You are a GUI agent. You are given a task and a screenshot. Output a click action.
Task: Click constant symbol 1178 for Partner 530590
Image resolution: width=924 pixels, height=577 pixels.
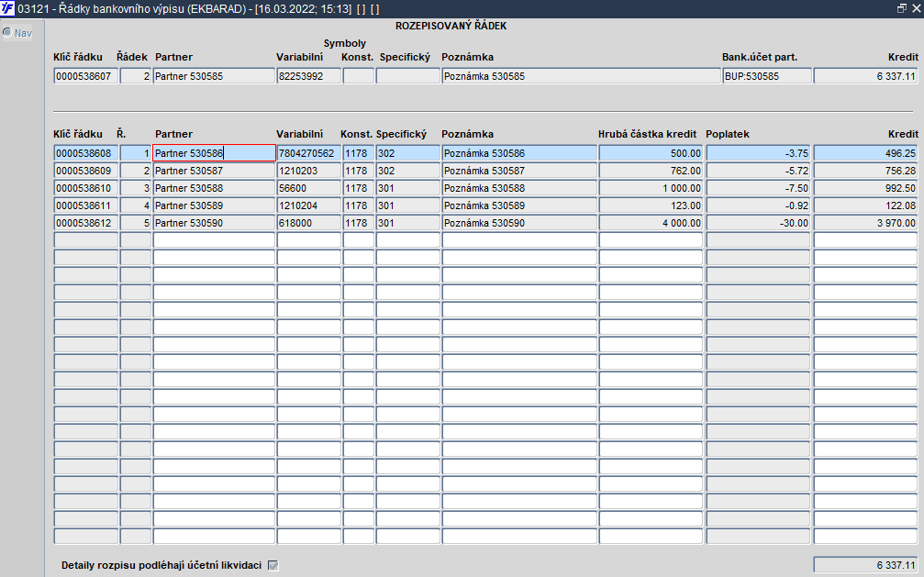[x=358, y=224]
